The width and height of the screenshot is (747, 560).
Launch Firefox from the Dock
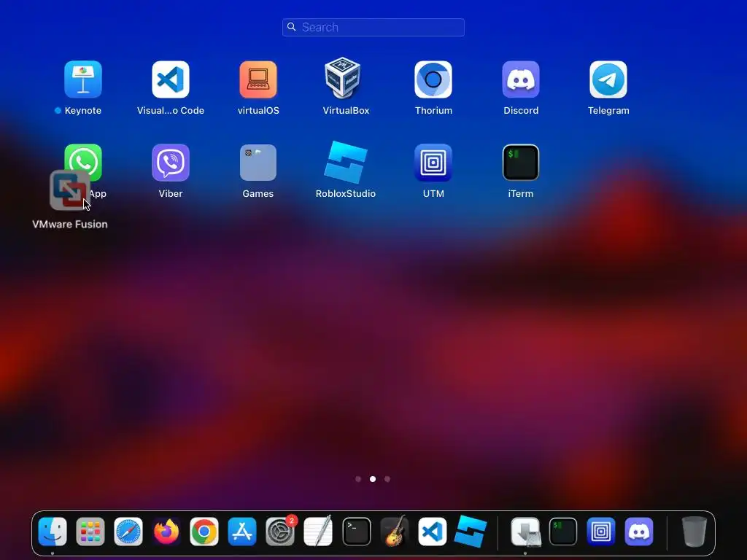click(166, 532)
